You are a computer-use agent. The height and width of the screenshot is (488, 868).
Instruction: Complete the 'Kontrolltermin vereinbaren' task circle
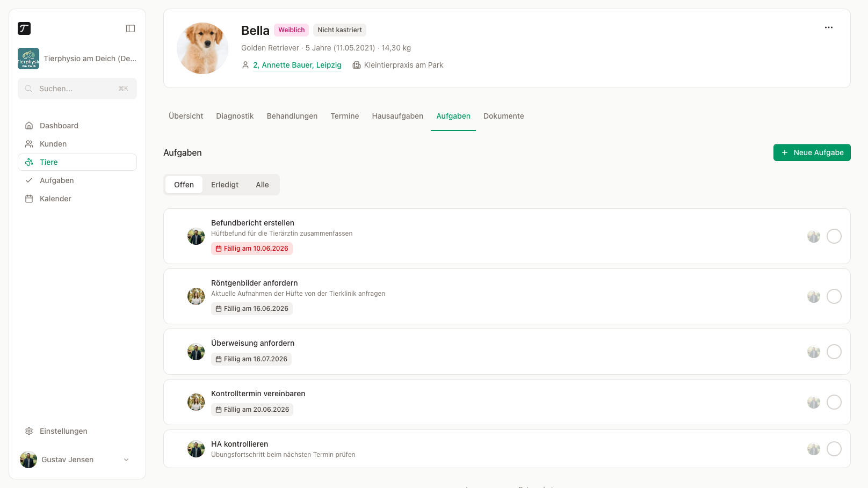click(834, 402)
